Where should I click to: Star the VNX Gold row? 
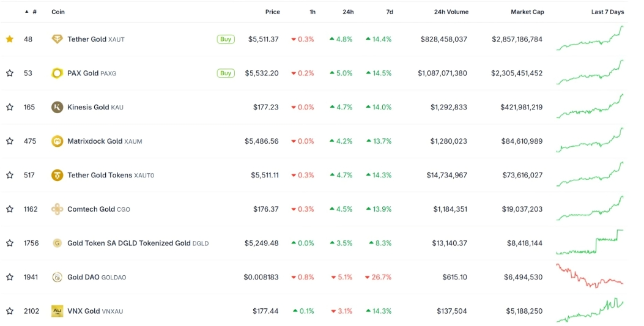tap(9, 311)
